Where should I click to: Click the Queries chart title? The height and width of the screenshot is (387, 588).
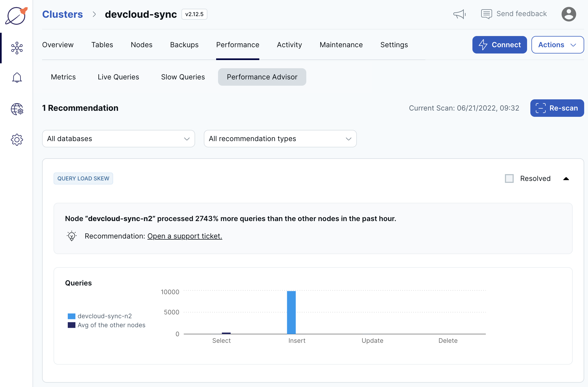pos(78,283)
